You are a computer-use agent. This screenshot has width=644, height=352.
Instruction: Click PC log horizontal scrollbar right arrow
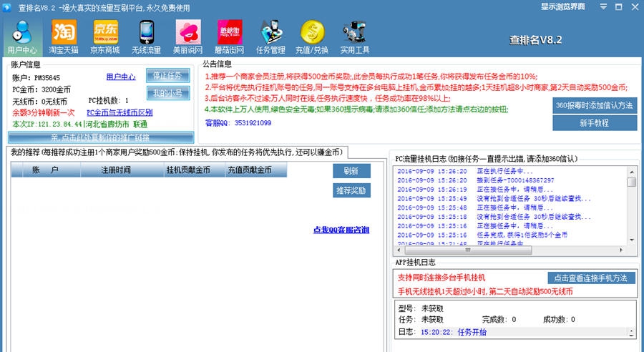click(x=621, y=250)
